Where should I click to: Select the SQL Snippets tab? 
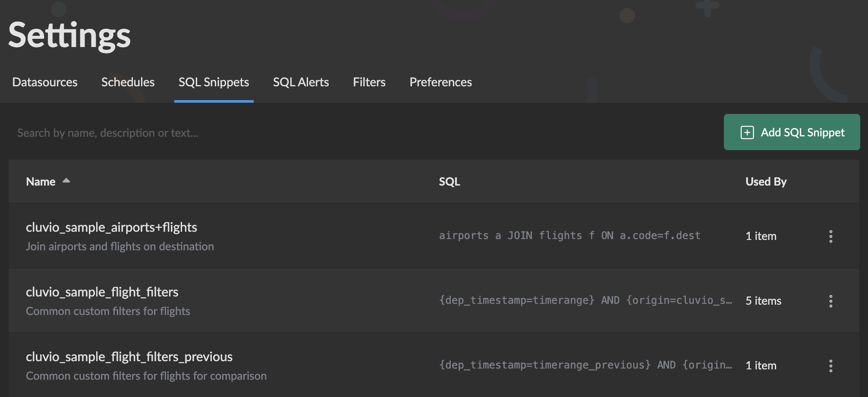coord(214,82)
